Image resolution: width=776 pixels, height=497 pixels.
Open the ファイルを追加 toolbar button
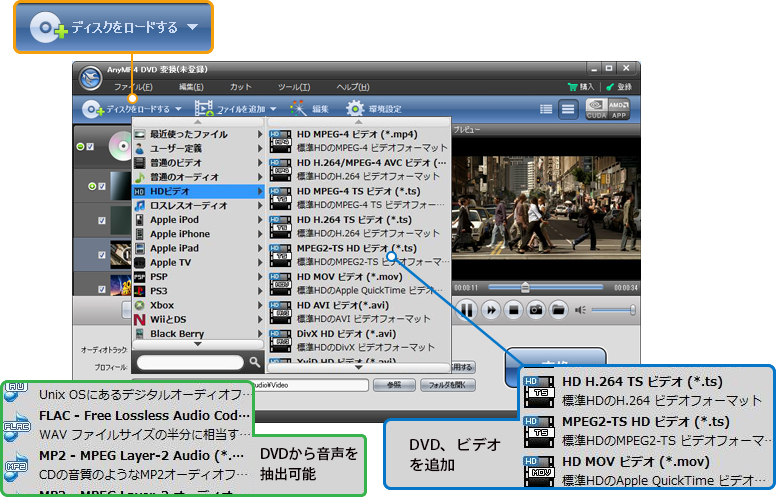pos(235,109)
